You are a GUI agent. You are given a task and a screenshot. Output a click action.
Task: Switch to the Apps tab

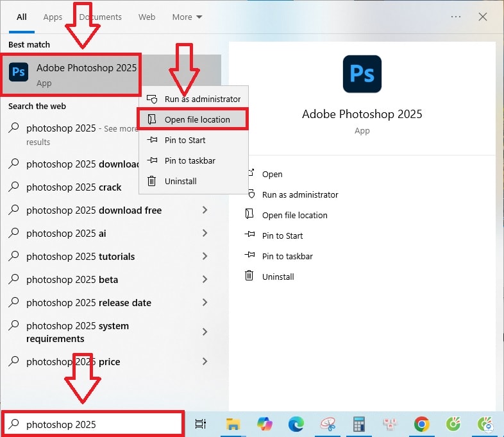[53, 17]
